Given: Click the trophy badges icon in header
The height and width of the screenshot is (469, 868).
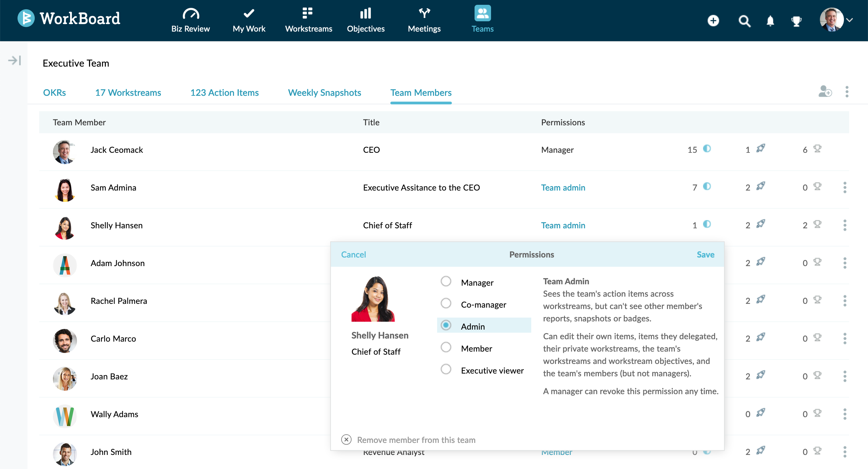Looking at the screenshot, I should [796, 21].
